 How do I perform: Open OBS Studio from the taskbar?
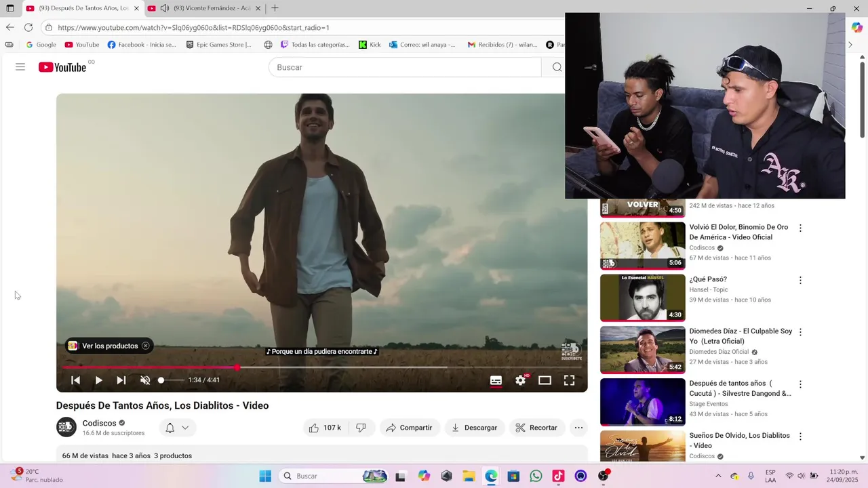coord(603,476)
